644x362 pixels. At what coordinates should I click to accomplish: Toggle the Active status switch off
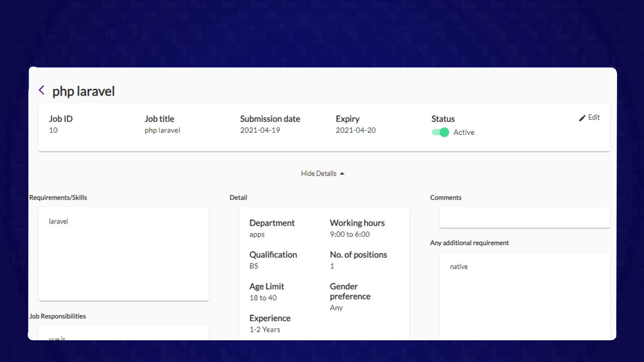click(440, 132)
